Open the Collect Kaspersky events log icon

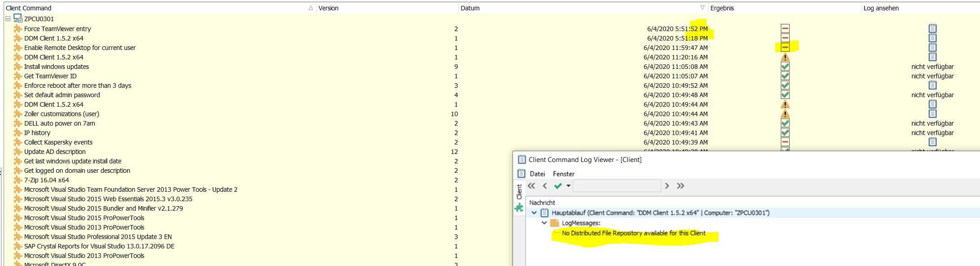[x=932, y=142]
